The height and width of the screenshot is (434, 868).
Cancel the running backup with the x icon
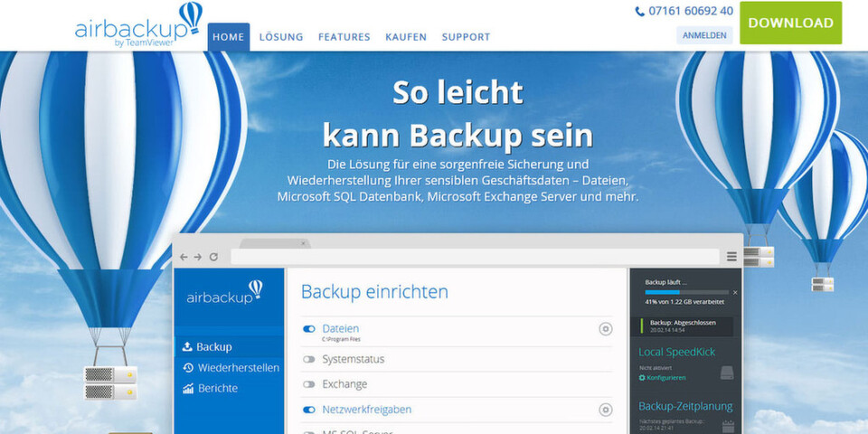pyautogui.click(x=735, y=292)
